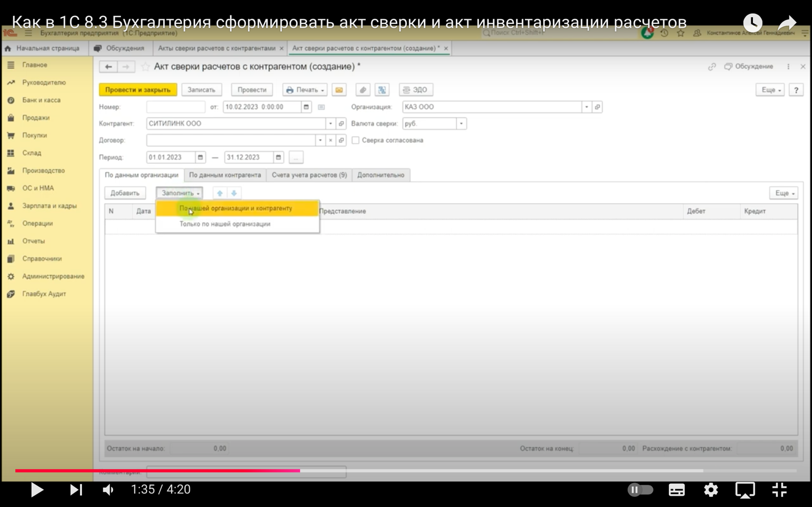The image size is (812, 507).
Task: Cast video via AirPlay icon
Action: [745, 489]
